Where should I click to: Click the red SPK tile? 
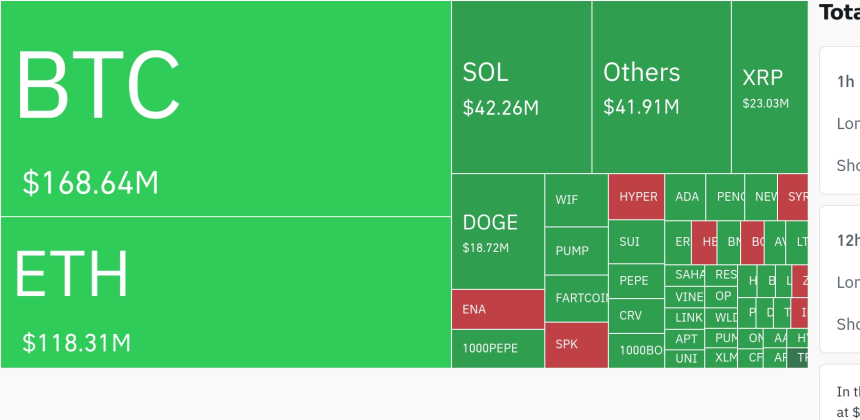click(576, 344)
